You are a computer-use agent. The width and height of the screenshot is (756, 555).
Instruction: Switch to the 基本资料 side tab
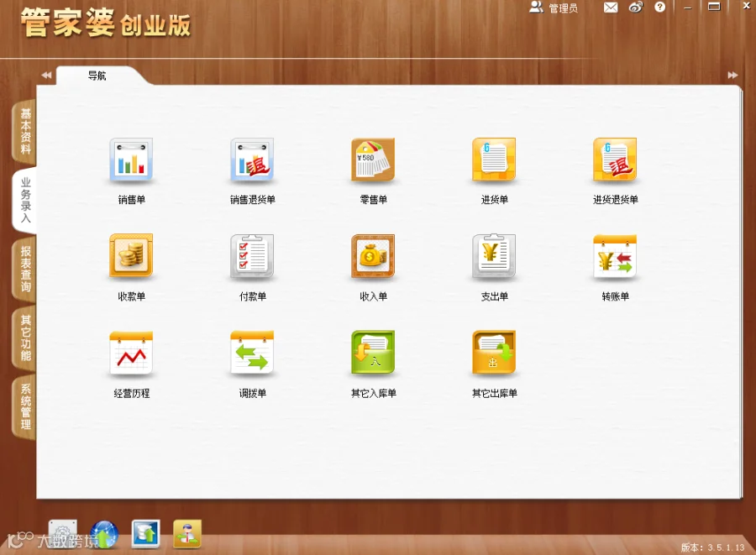click(24, 131)
